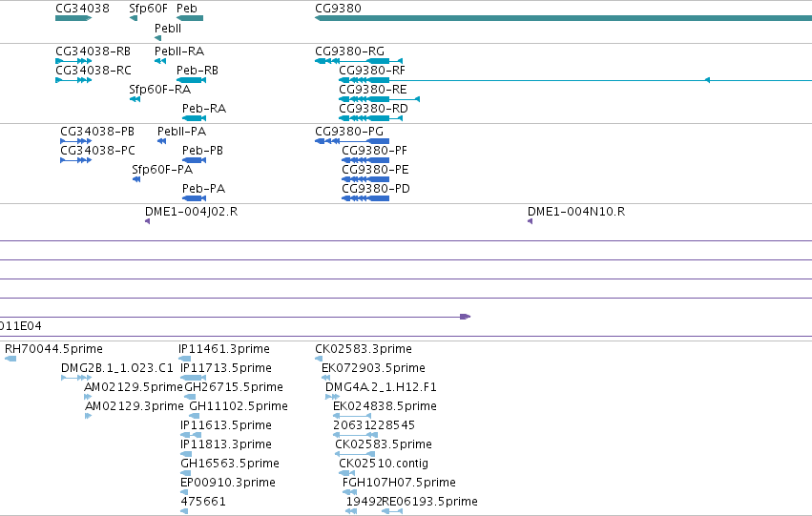The image size is (812, 516).
Task: Select the glyph under RH70044.5prime
Action: click(x=10, y=359)
